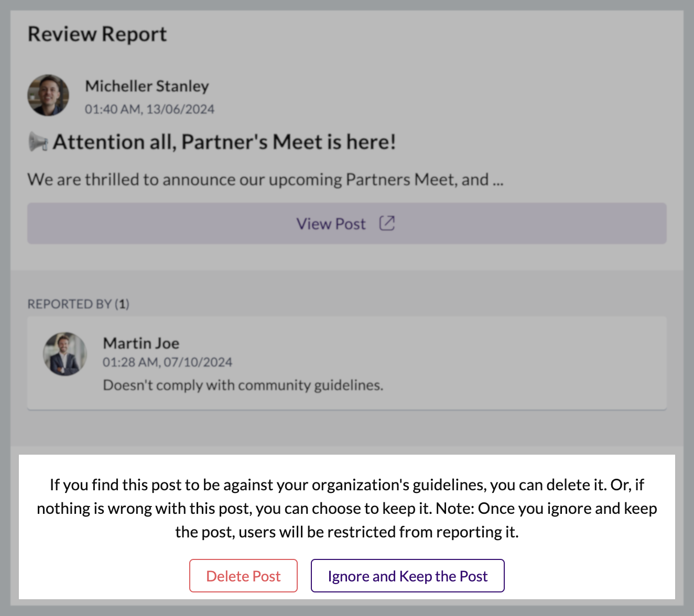Choose Ignore and Keep the Post
This screenshot has height=616, width=694.
(x=407, y=576)
